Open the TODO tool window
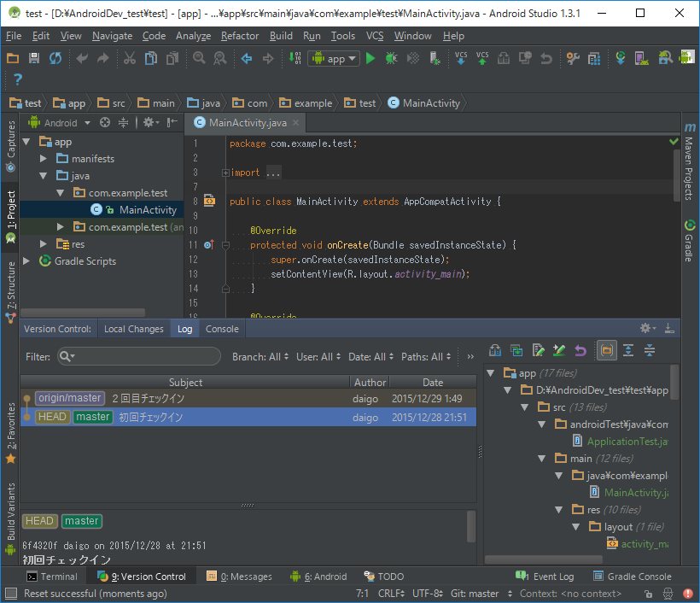This screenshot has width=700, height=603. pos(384,577)
